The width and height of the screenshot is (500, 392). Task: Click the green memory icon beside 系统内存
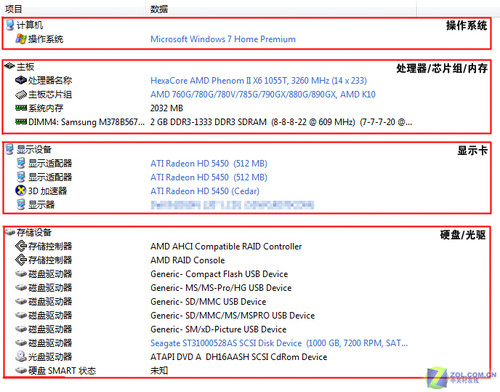coord(21,108)
